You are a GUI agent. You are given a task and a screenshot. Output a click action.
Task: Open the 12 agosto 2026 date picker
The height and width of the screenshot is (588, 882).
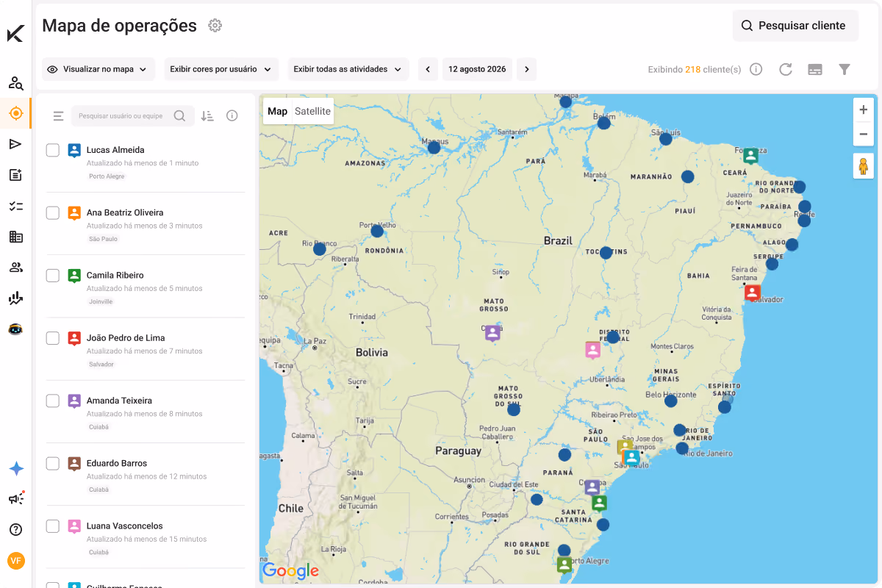tap(477, 69)
